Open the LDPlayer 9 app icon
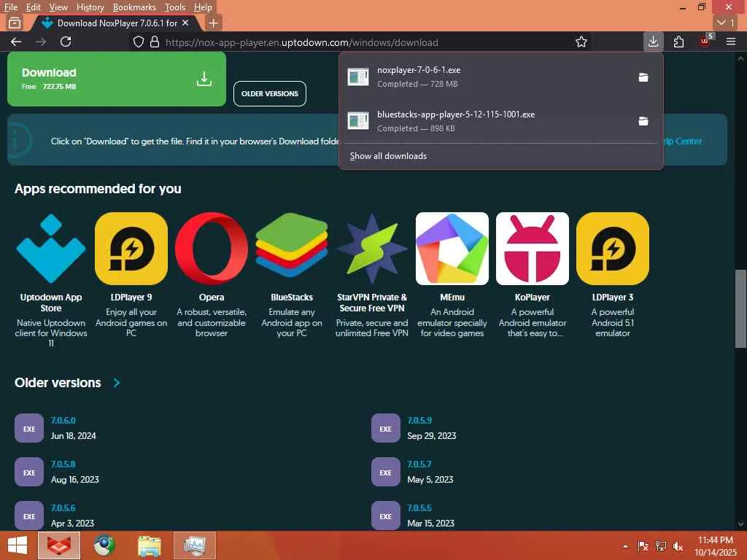 131,249
